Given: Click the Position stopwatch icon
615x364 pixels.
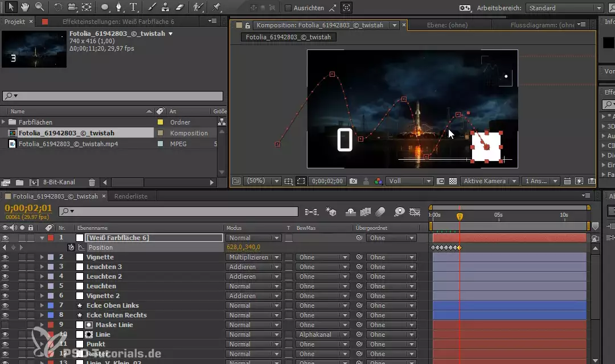Looking at the screenshot, I should [x=71, y=247].
